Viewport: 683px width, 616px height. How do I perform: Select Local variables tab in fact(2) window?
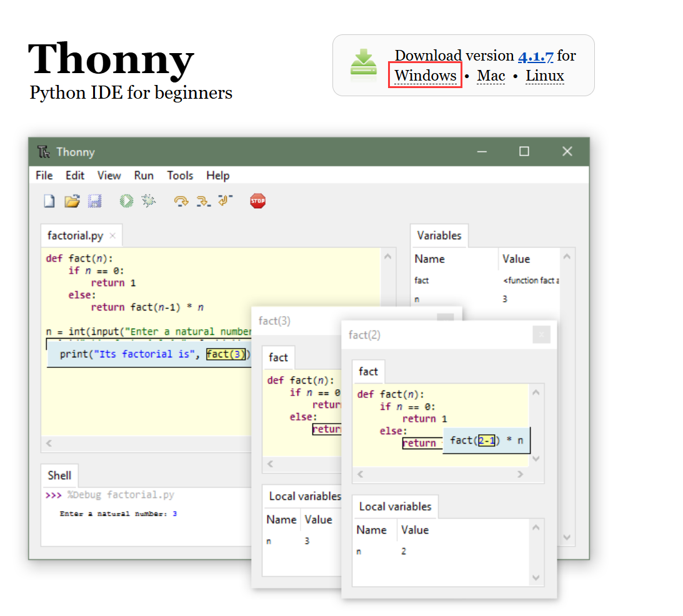[x=395, y=507]
